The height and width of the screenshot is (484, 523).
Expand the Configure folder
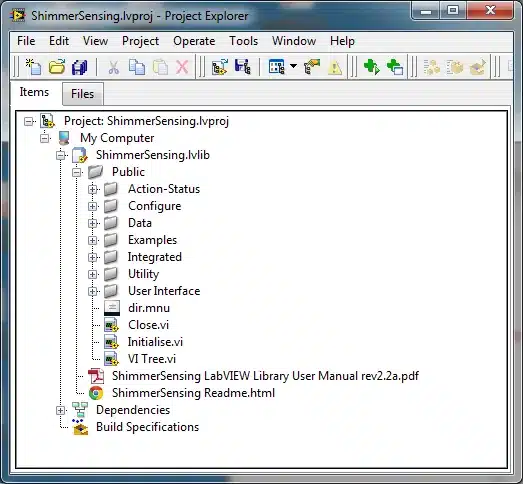pos(92,206)
